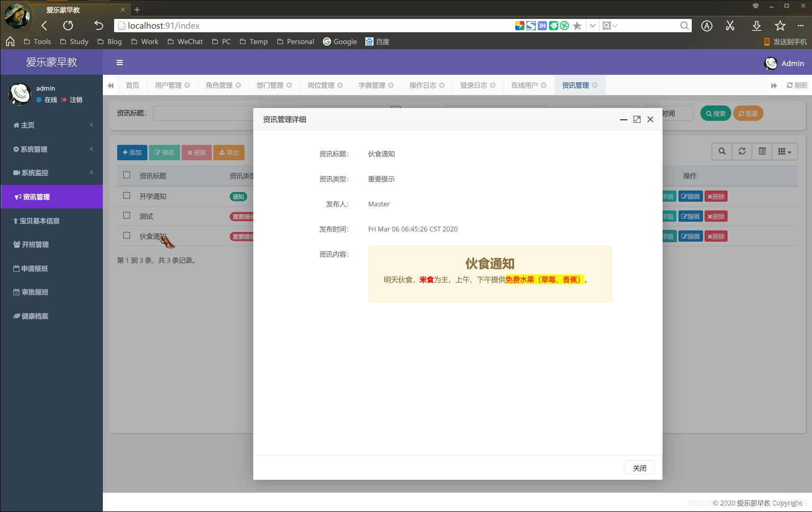Image resolution: width=812 pixels, height=512 pixels.
Task: Click the scissors screenshot icon
Action: [x=730, y=26]
